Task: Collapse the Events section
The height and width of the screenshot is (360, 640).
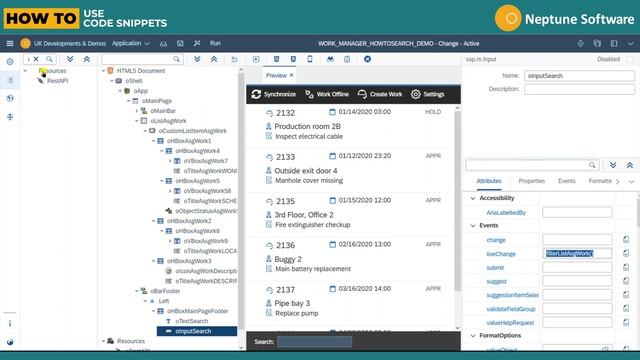Action: (x=473, y=225)
